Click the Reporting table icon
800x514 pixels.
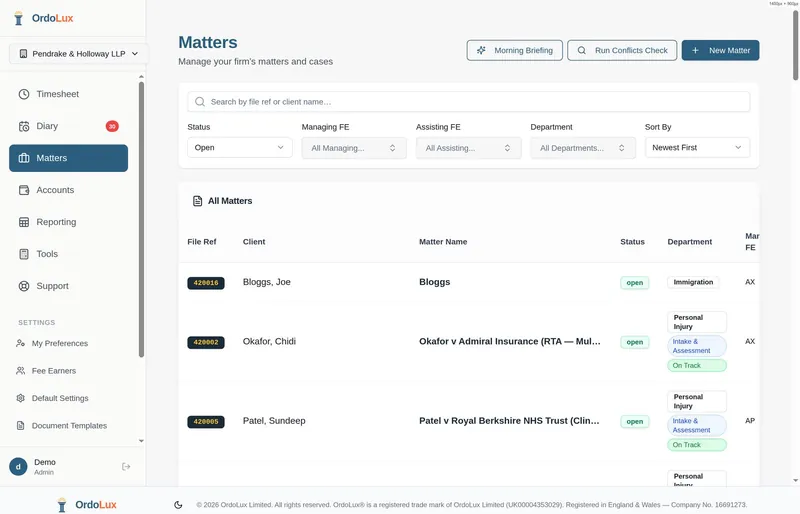point(24,222)
